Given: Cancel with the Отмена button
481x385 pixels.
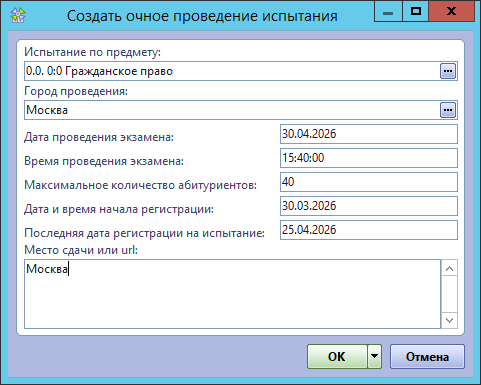Looking at the screenshot, I should (x=427, y=356).
